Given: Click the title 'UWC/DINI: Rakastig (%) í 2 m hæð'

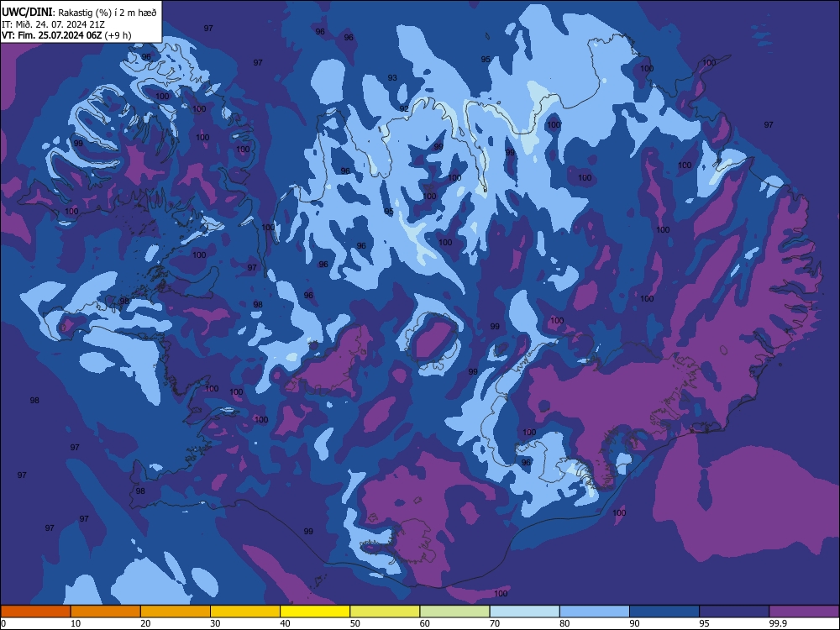Looking at the screenshot, I should (x=79, y=13).
